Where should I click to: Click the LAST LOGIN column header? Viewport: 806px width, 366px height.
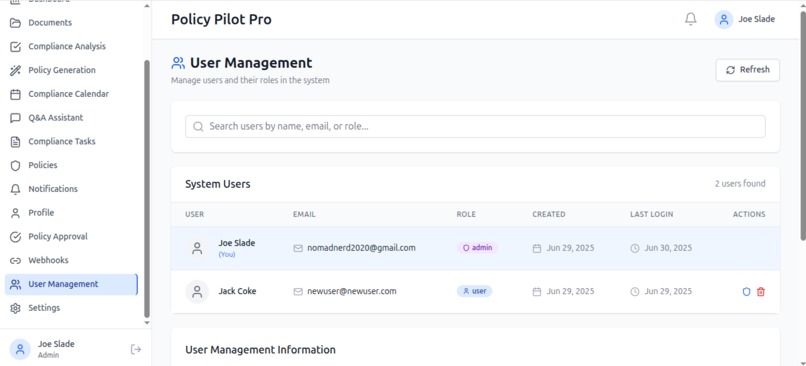[652, 214]
